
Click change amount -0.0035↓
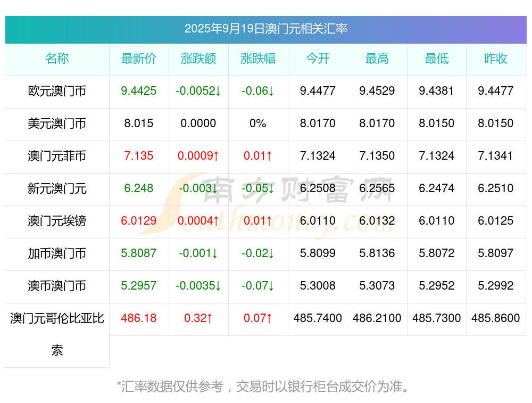[x=198, y=285]
